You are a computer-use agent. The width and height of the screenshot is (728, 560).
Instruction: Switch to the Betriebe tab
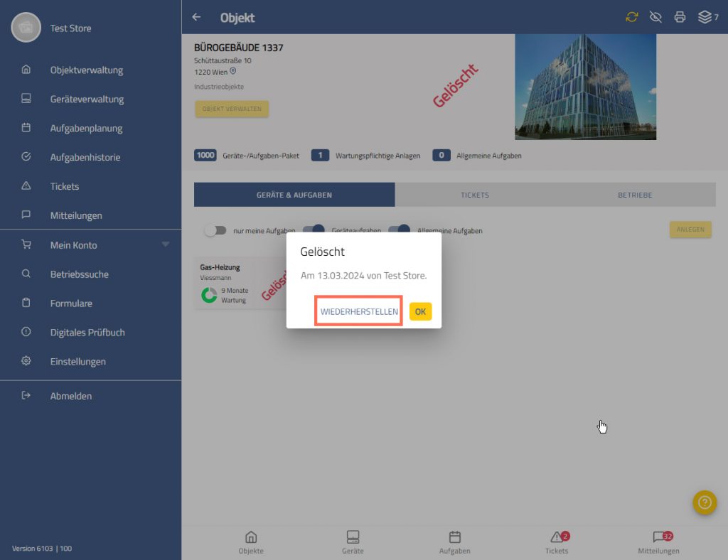point(634,195)
